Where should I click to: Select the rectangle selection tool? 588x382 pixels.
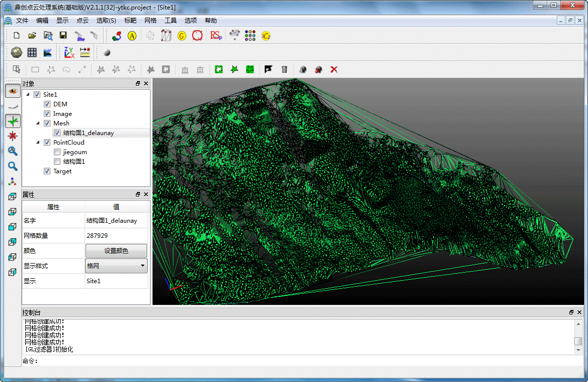(35, 70)
